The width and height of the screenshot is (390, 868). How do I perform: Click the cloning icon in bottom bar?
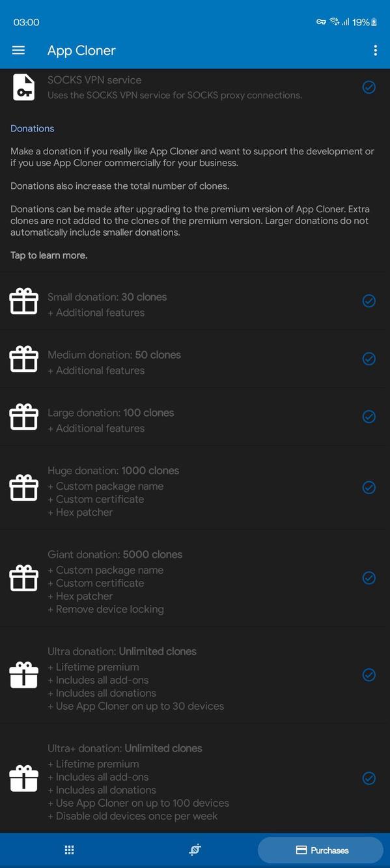194,850
